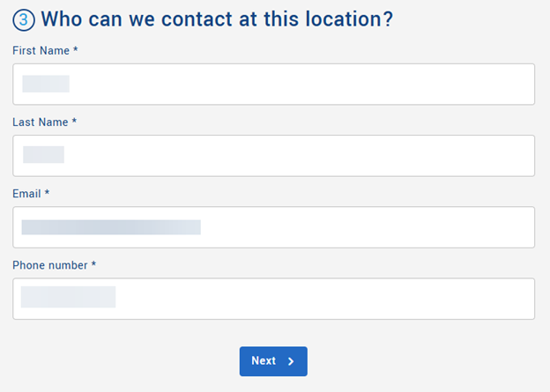Viewport: 550px width, 392px height.
Task: Click the blurred phone number value
Action: pos(68,298)
